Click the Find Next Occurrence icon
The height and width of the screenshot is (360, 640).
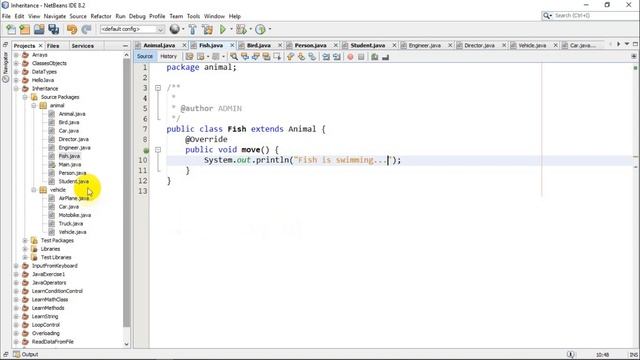[256, 57]
